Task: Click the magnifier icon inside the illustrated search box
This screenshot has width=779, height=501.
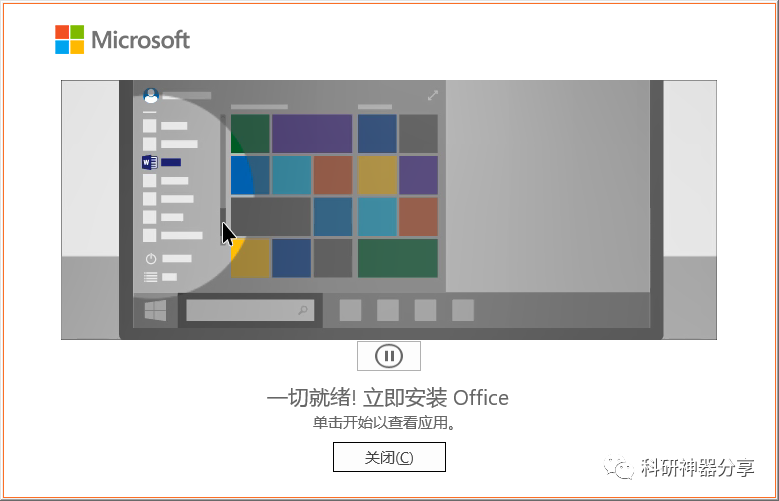Action: click(x=303, y=311)
